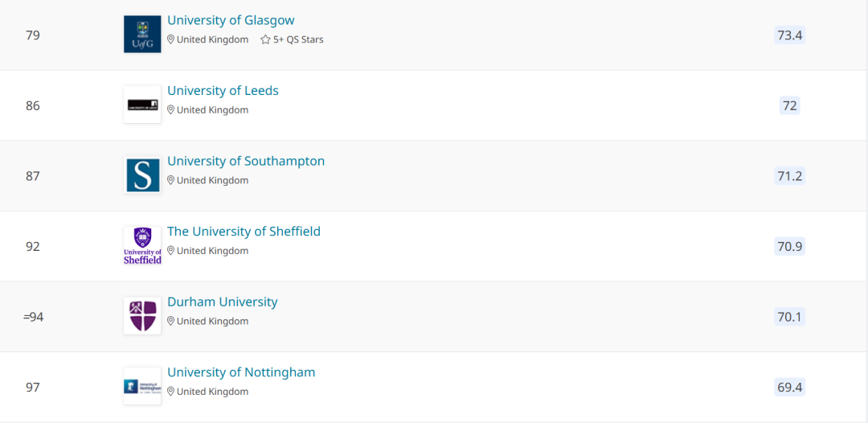
Task: Click the 73.4 overall score badge
Action: (789, 35)
